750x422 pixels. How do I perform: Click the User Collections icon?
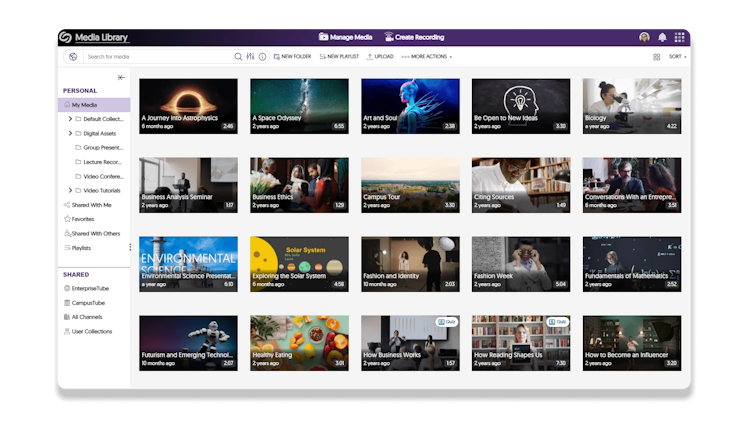coord(67,331)
